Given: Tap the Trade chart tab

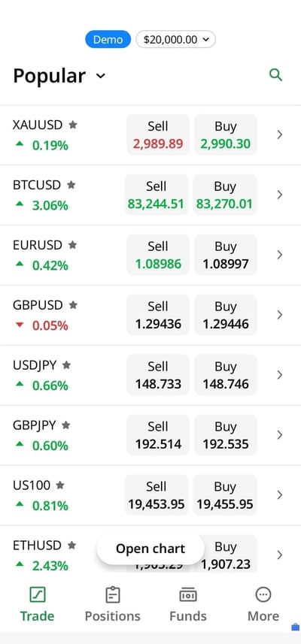Looking at the screenshot, I should pyautogui.click(x=38, y=605).
